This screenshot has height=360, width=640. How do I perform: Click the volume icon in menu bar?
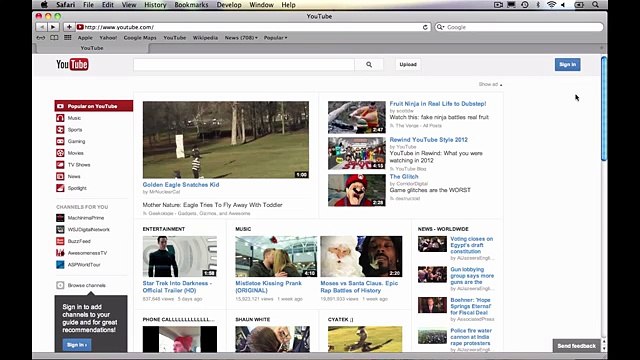pyautogui.click(x=563, y=5)
